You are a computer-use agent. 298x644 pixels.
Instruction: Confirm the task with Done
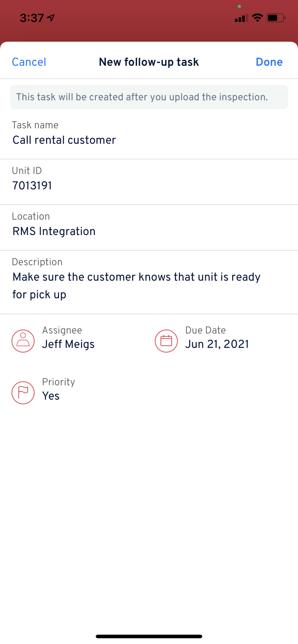point(269,62)
